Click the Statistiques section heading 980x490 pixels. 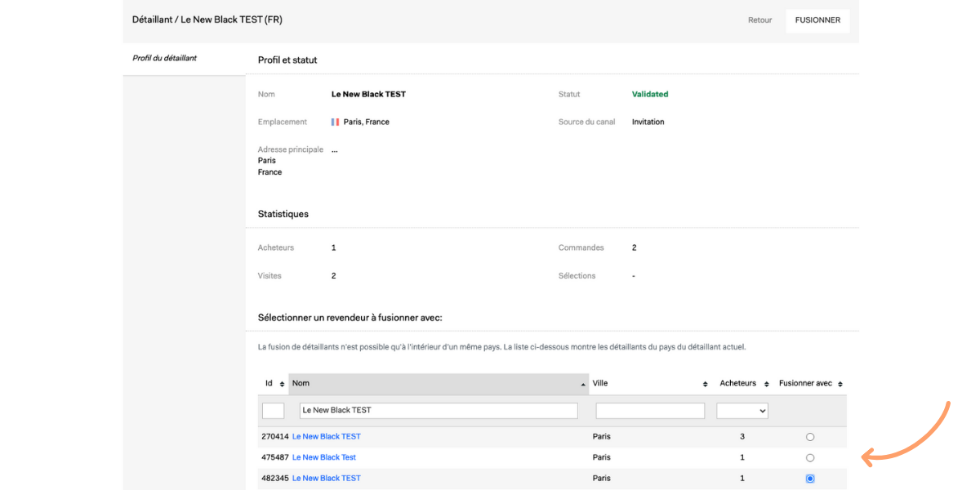(283, 214)
